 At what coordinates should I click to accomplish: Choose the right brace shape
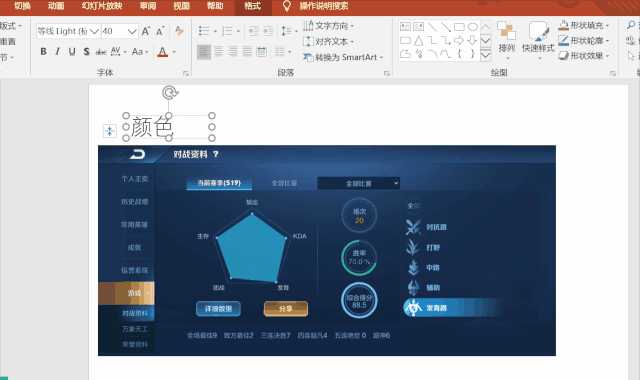click(473, 54)
